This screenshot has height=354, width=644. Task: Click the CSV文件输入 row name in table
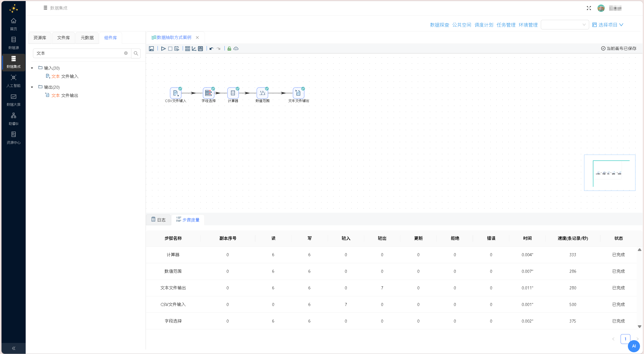click(x=173, y=304)
